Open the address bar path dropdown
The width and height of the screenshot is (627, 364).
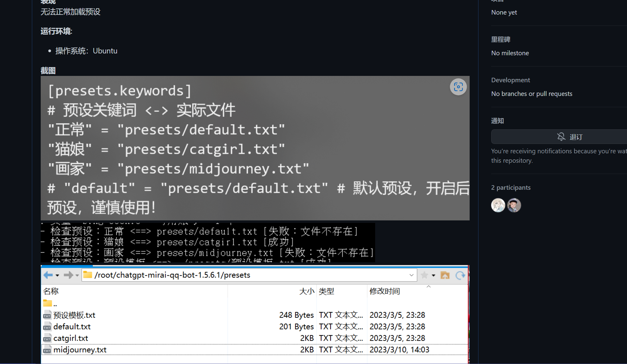[x=412, y=275]
